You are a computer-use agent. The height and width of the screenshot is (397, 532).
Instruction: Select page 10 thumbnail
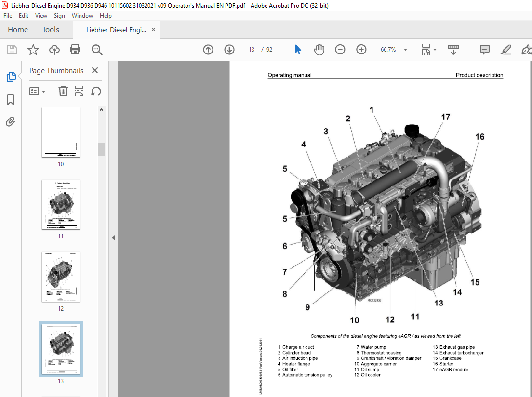click(x=61, y=132)
